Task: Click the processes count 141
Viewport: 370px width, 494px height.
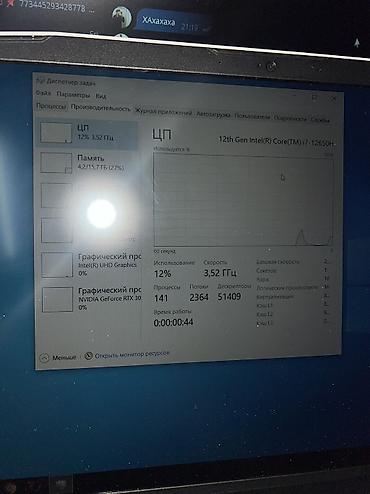Action: pyautogui.click(x=161, y=298)
